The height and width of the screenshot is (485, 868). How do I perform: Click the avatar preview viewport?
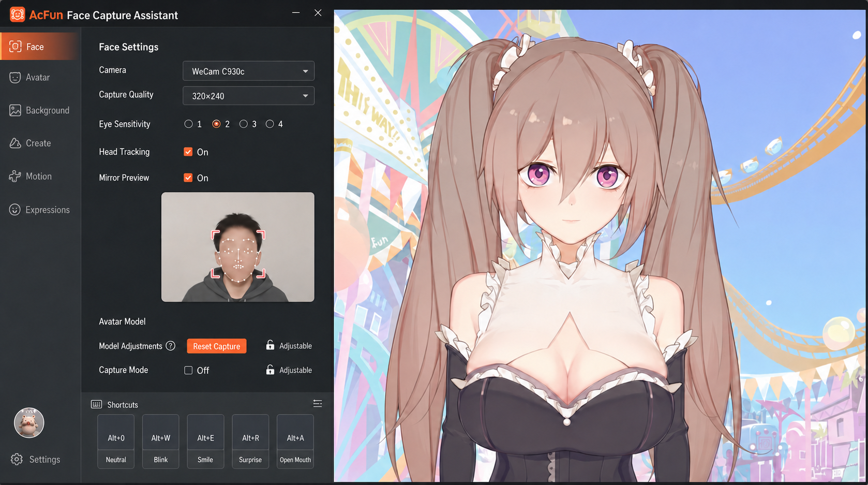pos(600,246)
